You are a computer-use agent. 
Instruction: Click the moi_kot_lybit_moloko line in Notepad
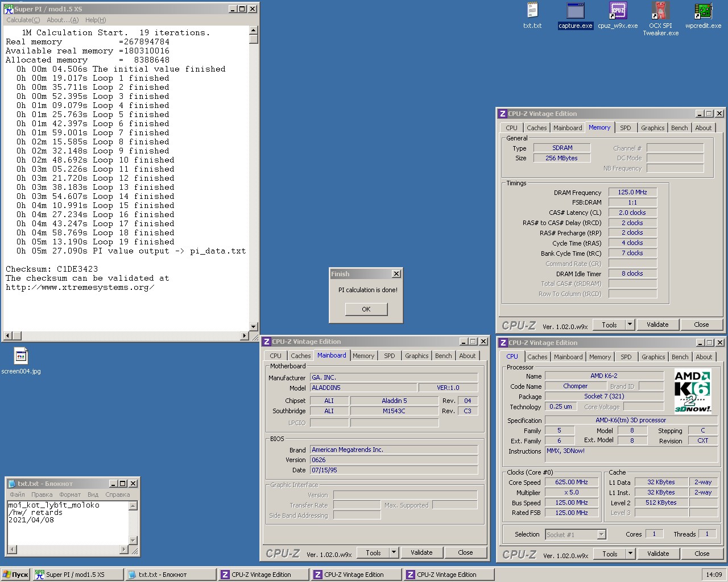[53, 505]
